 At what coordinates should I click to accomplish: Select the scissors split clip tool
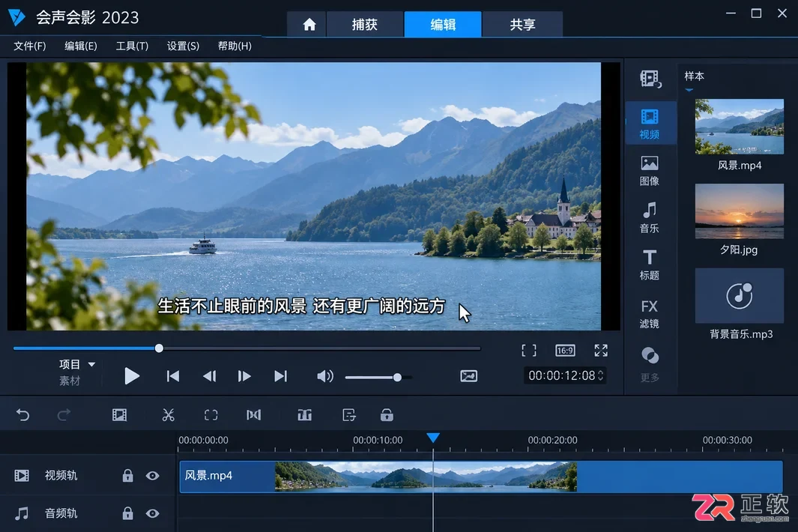[168, 415]
